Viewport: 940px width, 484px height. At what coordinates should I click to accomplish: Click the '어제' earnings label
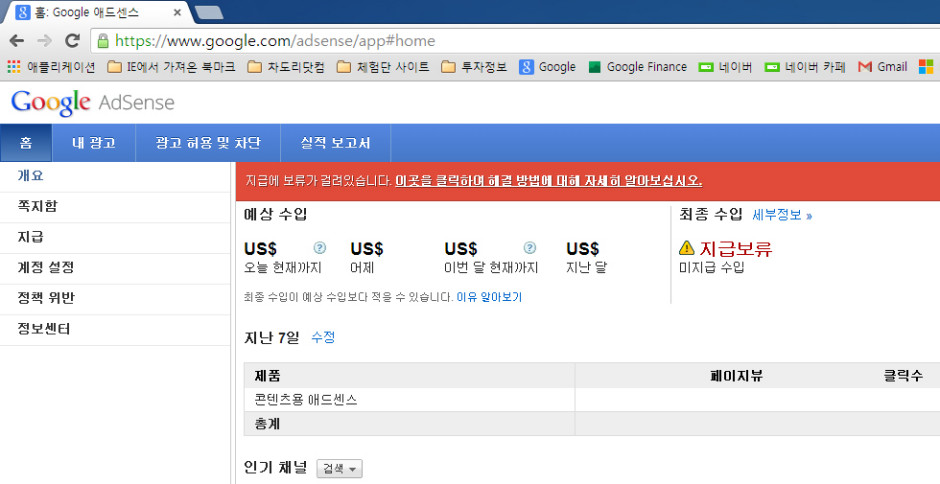[x=362, y=267]
